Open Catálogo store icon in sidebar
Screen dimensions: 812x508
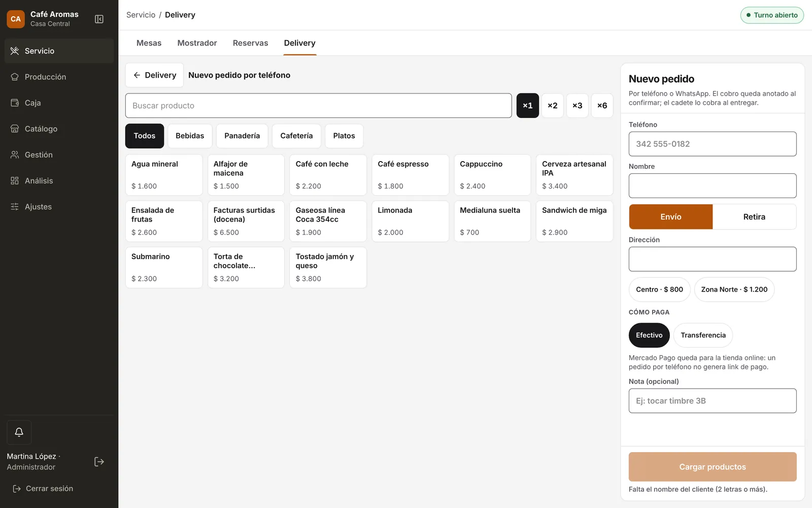point(15,129)
